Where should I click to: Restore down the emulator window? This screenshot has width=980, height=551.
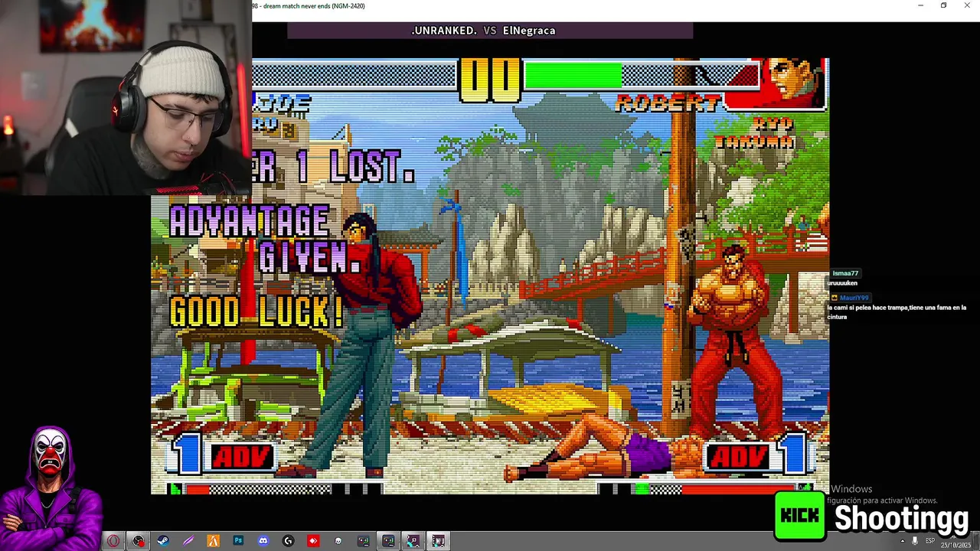(943, 5)
